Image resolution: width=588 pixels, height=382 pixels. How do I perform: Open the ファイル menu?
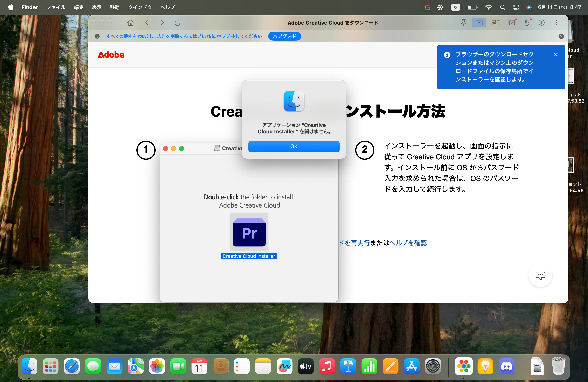click(x=56, y=7)
